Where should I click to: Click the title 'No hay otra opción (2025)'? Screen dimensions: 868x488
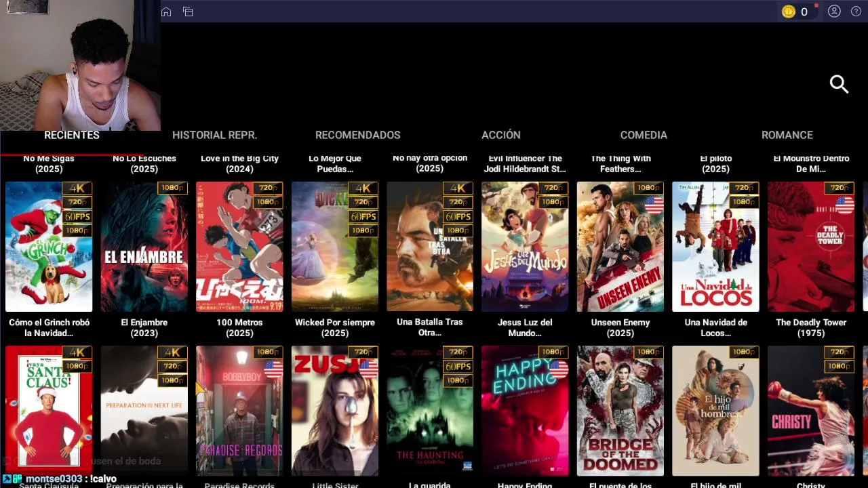(x=430, y=163)
